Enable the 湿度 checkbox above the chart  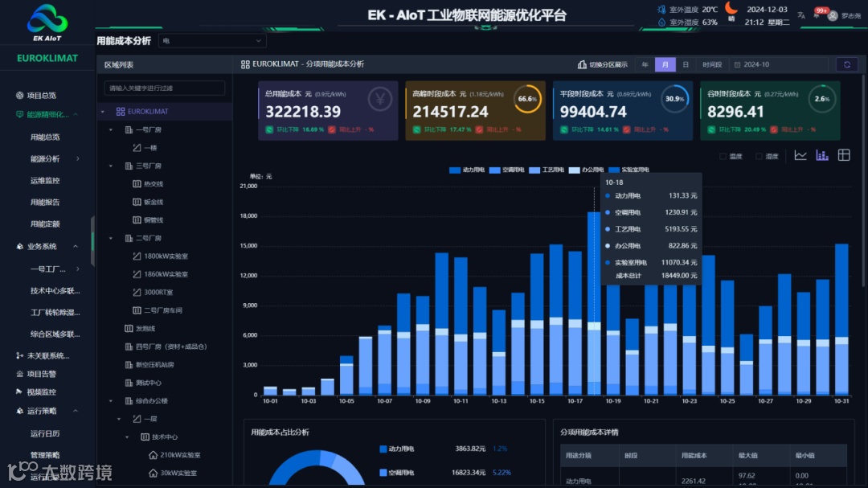click(759, 156)
